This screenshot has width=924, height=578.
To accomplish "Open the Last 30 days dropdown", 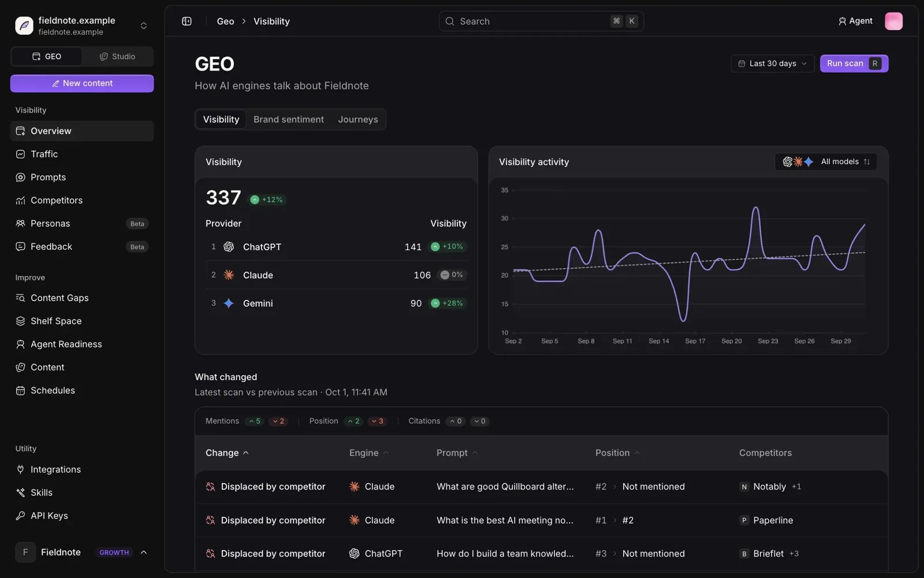I will (773, 64).
